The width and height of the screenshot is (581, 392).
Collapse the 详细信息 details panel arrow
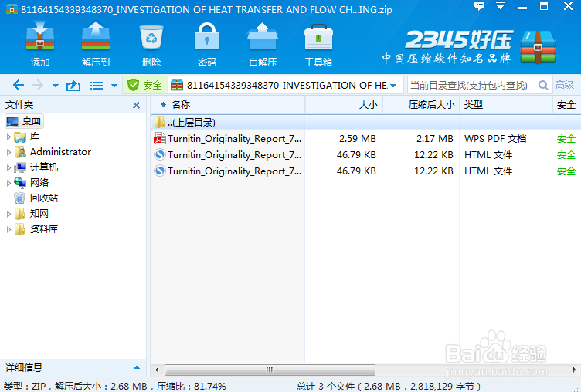[137, 367]
